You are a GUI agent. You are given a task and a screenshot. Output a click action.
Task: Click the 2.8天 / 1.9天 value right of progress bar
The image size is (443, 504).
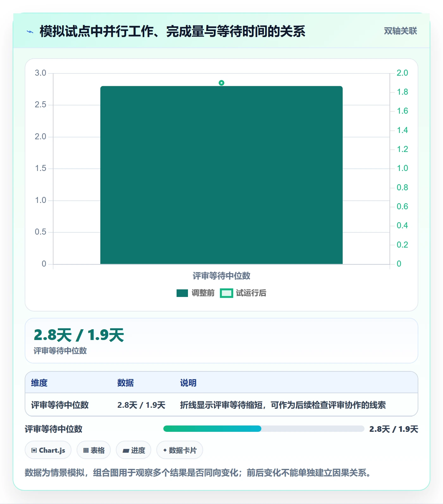394,429
